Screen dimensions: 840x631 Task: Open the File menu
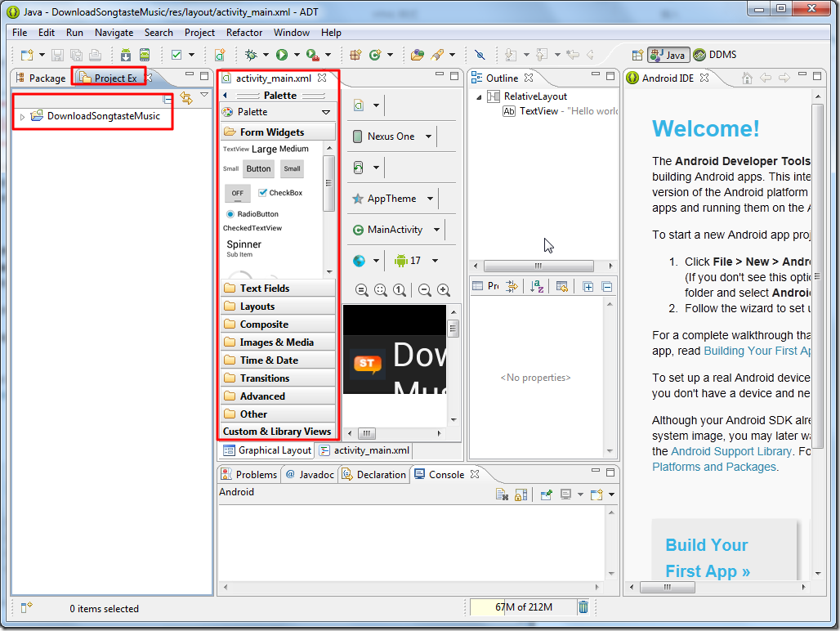coord(20,33)
